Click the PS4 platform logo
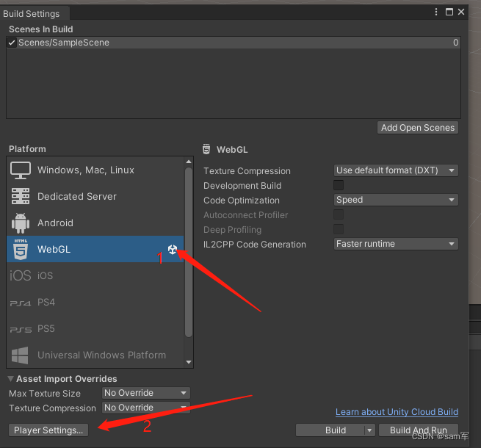The image size is (481, 448). pos(21,303)
